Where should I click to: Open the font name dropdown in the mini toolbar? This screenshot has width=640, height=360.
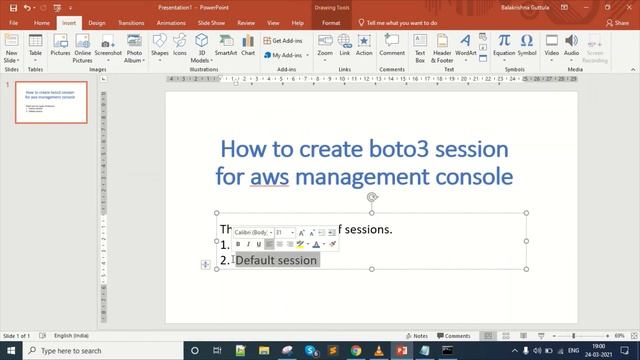coord(271,233)
